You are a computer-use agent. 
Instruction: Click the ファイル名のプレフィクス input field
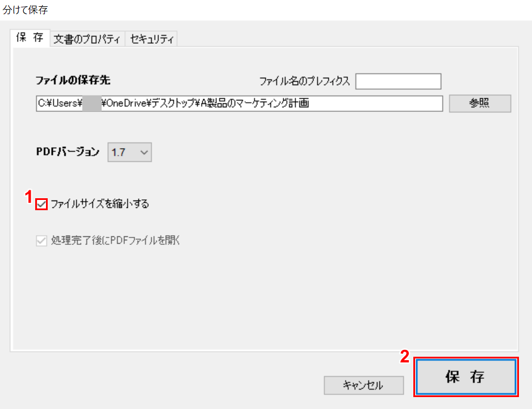tap(398, 81)
